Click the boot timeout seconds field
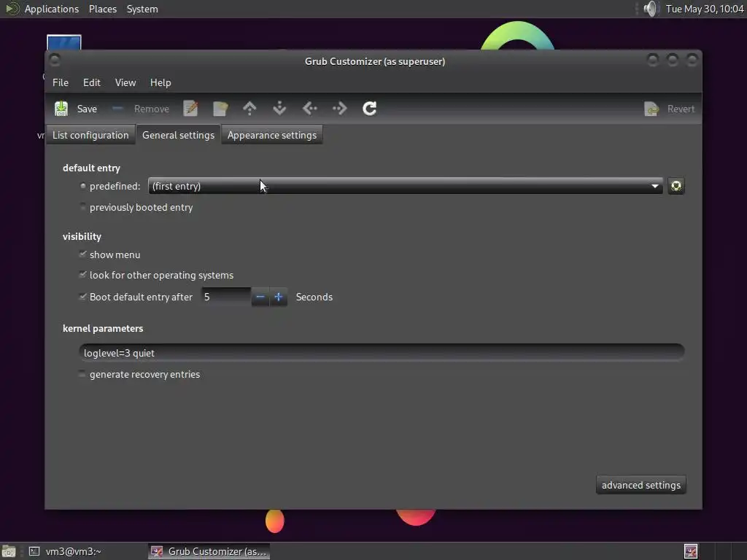 (x=226, y=297)
